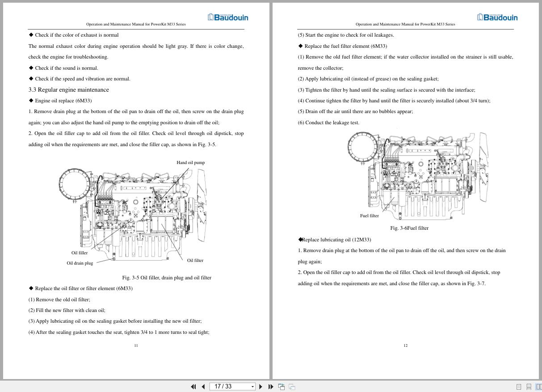Click the right page manual title header
Screen dimensions: 542x392
[x=405, y=24]
